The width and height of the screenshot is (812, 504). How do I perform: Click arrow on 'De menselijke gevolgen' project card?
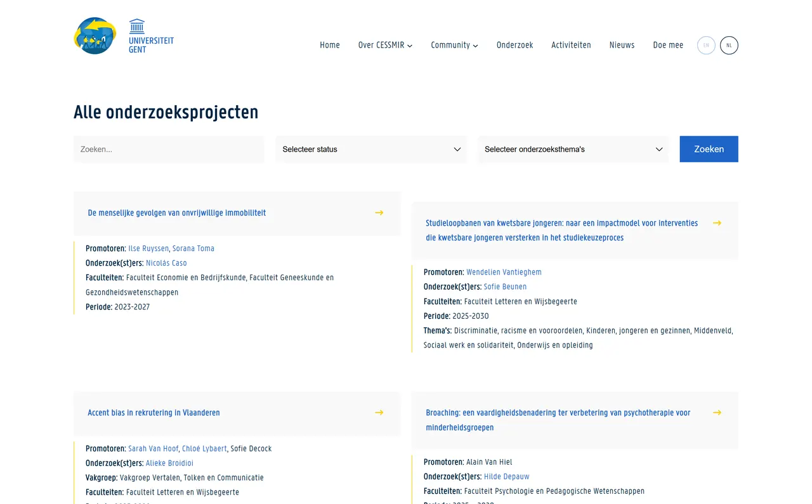[x=379, y=213]
